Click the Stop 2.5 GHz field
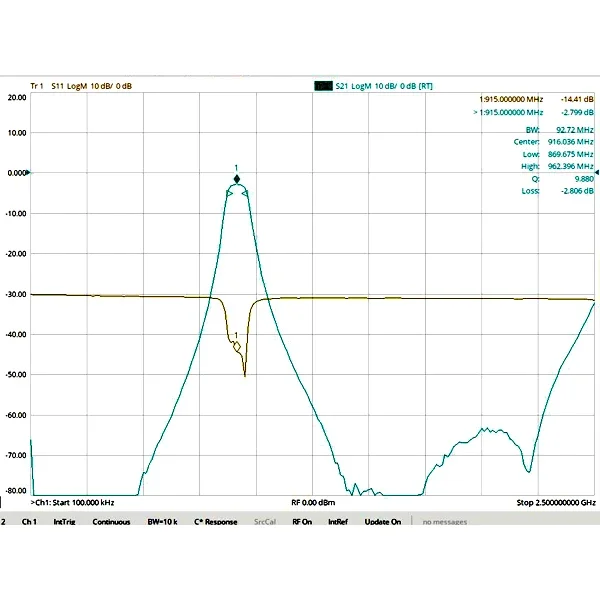 [556, 502]
